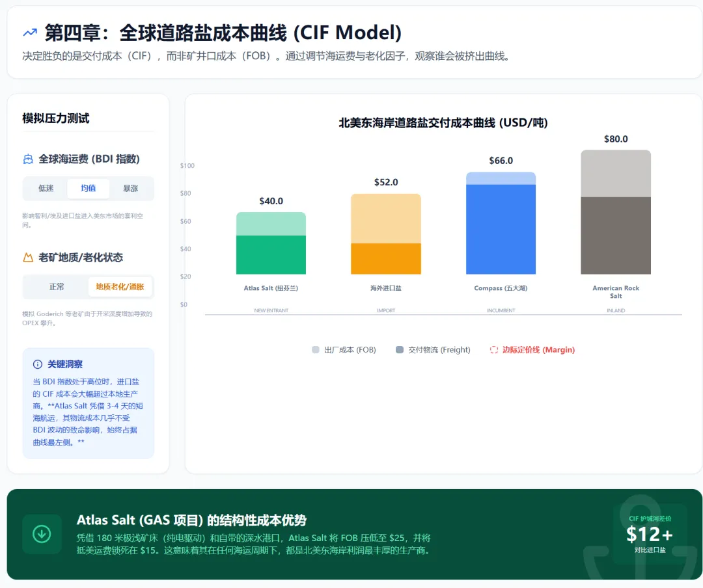Click the Atlas Salt (纽芬兰) axis label
703x588 pixels.
click(x=271, y=288)
